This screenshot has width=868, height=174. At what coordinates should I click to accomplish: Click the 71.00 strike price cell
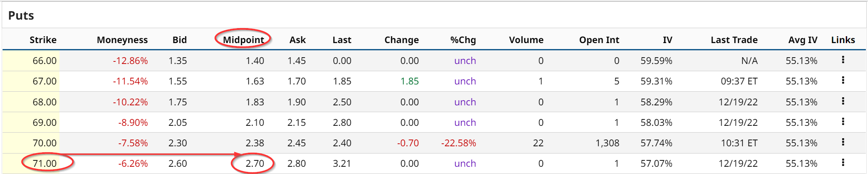tap(44, 163)
